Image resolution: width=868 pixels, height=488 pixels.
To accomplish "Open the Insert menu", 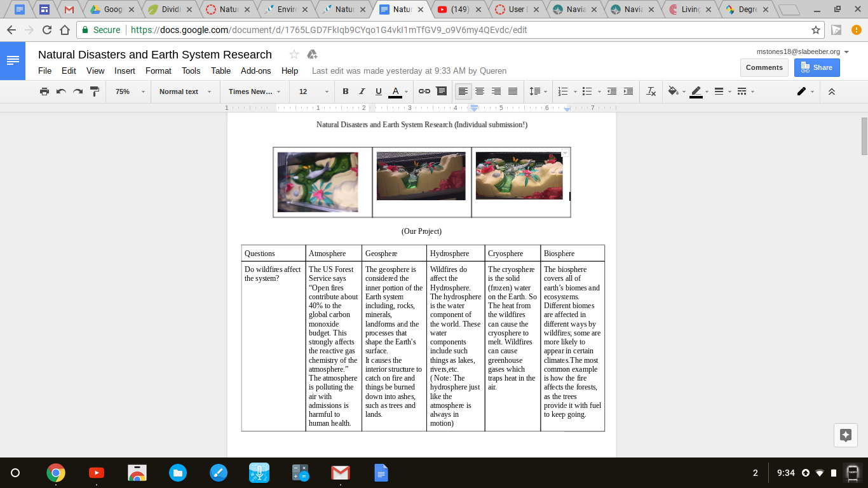I will pyautogui.click(x=125, y=71).
